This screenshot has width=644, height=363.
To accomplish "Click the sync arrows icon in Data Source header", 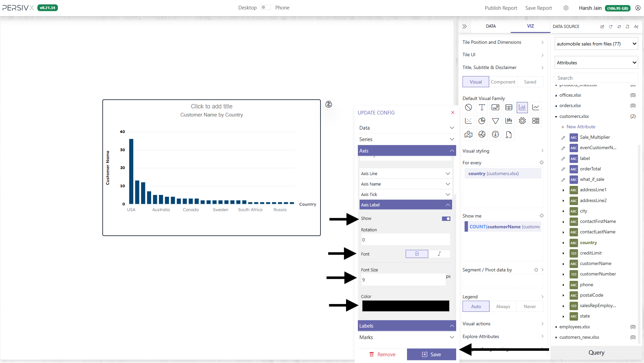I will point(619,27).
